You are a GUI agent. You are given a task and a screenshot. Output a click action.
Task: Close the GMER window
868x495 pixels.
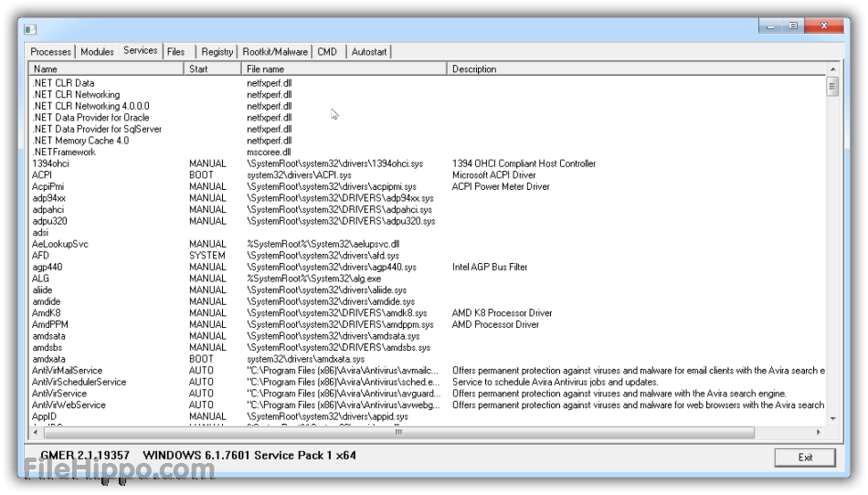[x=824, y=26]
